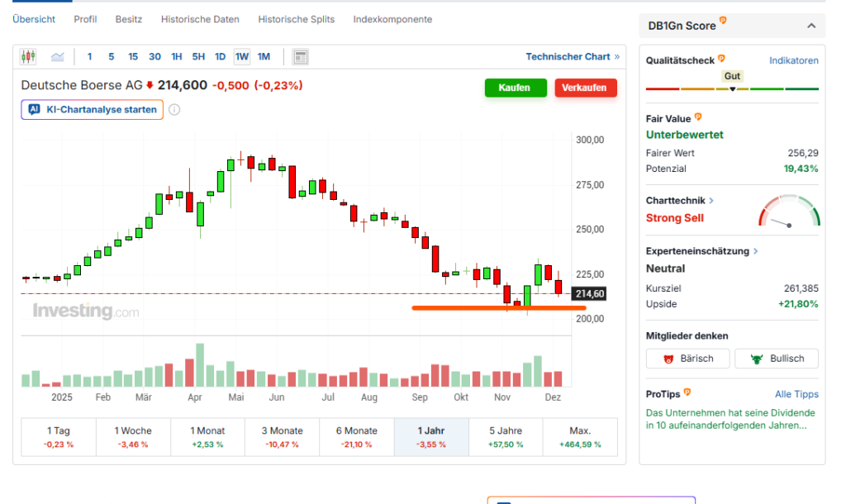Set chart interval to 1D
Viewport: 846px width, 504px height.
[220, 57]
